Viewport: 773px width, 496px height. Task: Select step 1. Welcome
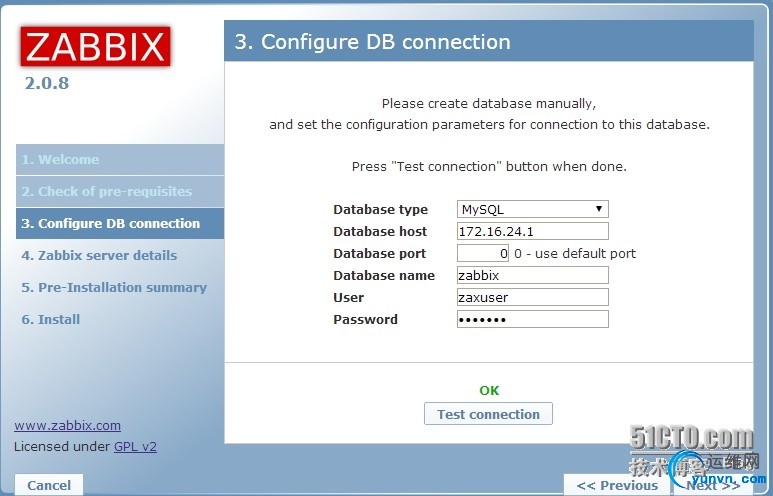(120, 160)
